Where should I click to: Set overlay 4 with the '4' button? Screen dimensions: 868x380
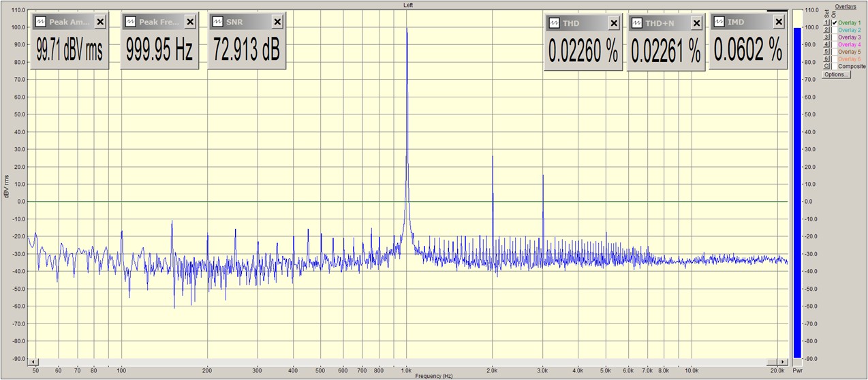pyautogui.click(x=826, y=44)
